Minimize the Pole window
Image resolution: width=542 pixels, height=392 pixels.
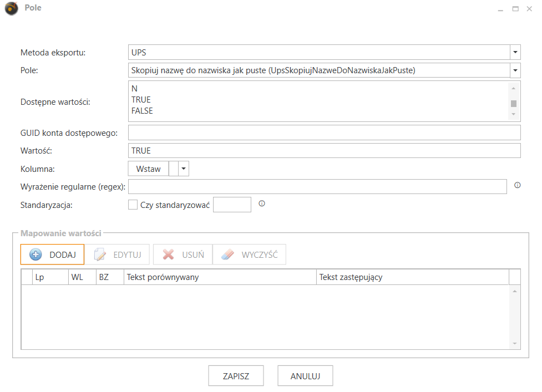tap(500, 9)
